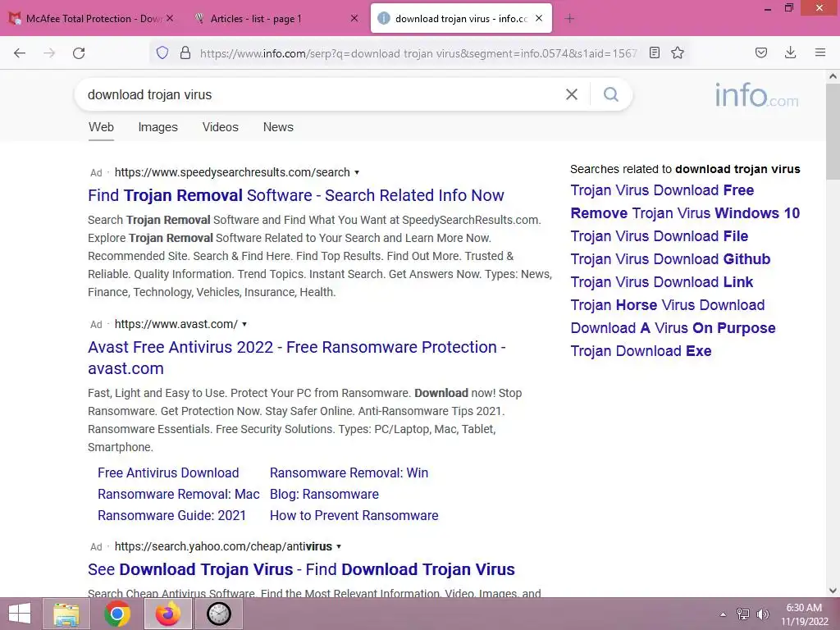The image size is (840, 630).
Task: Open the clock app in taskbar
Action: [x=218, y=614]
